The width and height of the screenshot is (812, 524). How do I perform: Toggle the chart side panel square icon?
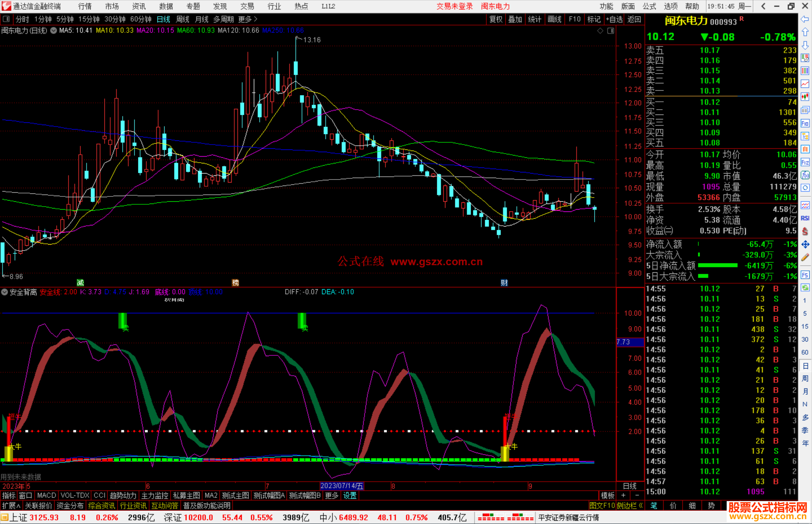click(611, 31)
